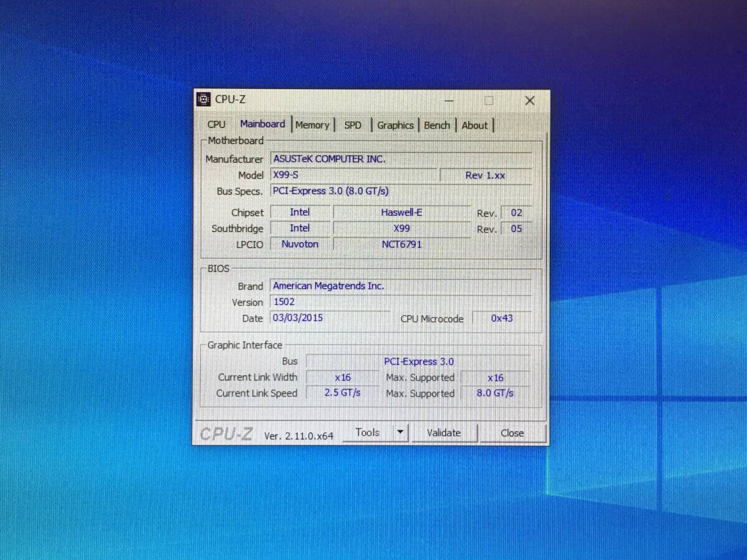747x560 pixels.
Task: Click the CPU-Z app icon in title bar
Action: [204, 100]
